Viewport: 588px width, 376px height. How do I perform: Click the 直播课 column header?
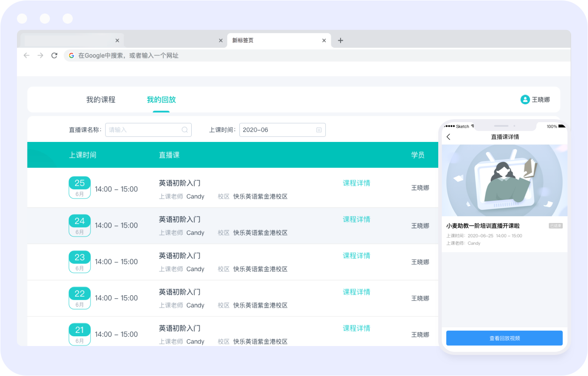tap(169, 155)
